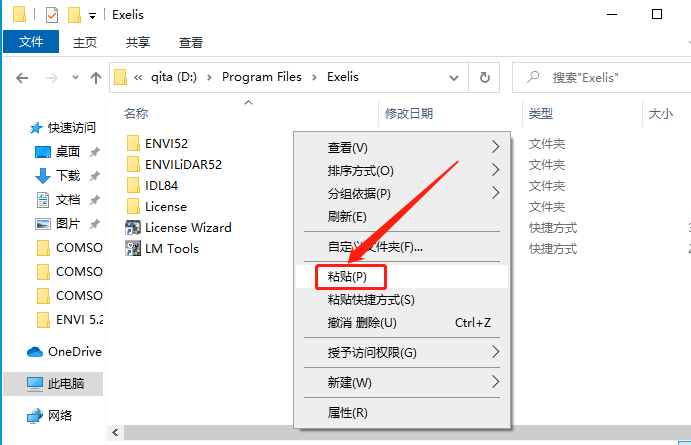Viewport: 691px width, 445px height.
Task: Refresh the Exelis folder view
Action: click(484, 78)
